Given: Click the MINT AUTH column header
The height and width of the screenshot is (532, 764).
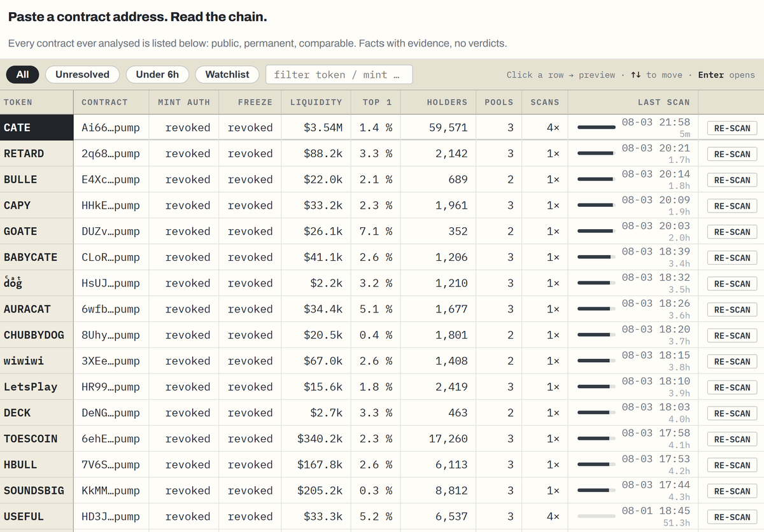Looking at the screenshot, I should (183, 102).
